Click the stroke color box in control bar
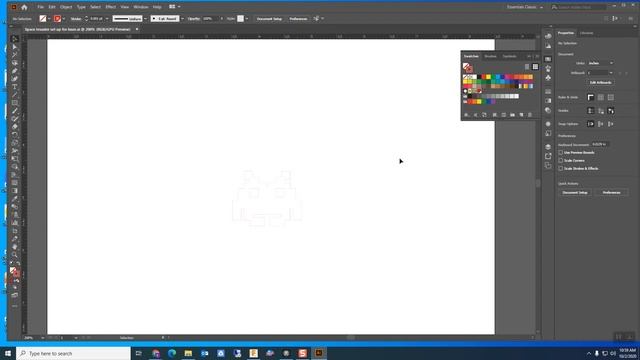 pyautogui.click(x=57, y=19)
